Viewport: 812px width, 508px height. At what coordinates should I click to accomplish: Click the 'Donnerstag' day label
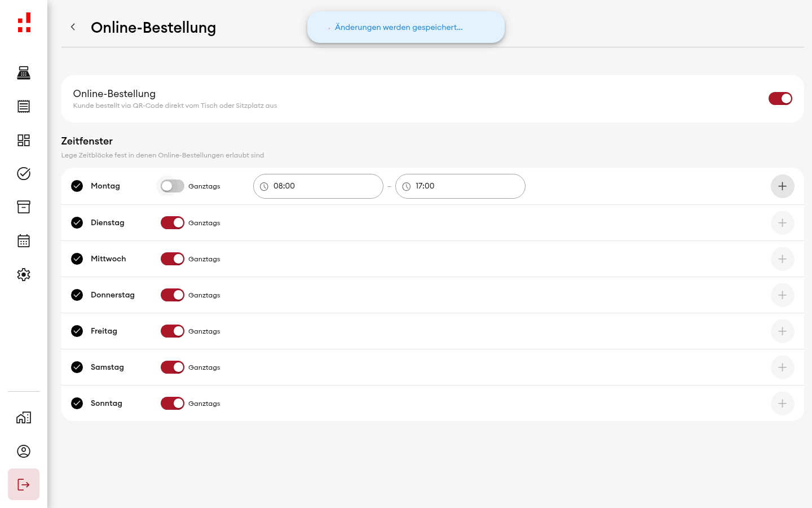[113, 295]
